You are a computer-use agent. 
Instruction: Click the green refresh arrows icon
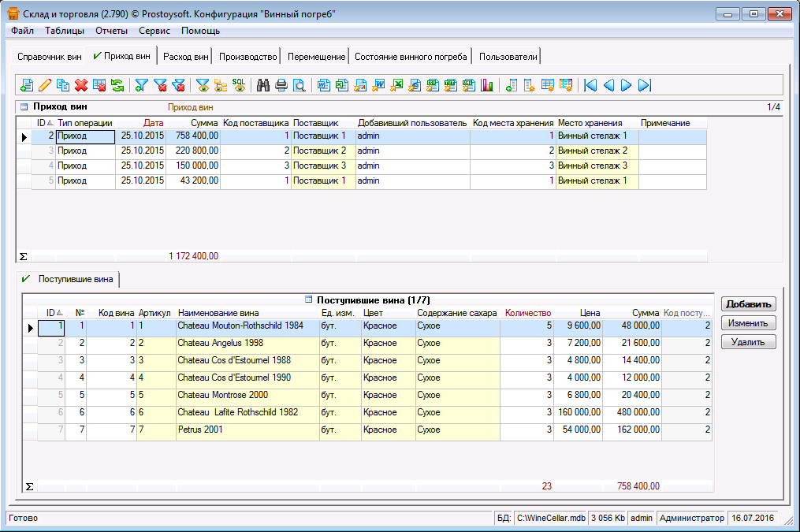[117, 85]
